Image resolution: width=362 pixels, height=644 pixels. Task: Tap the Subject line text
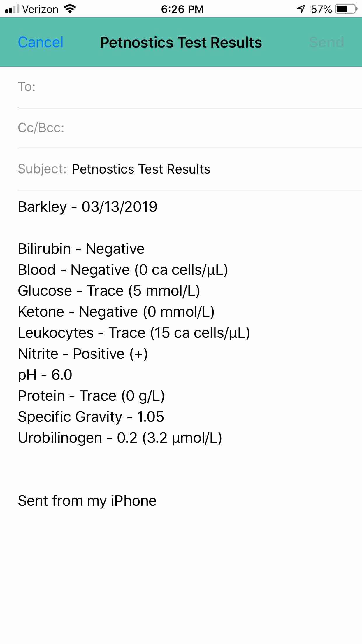click(141, 169)
